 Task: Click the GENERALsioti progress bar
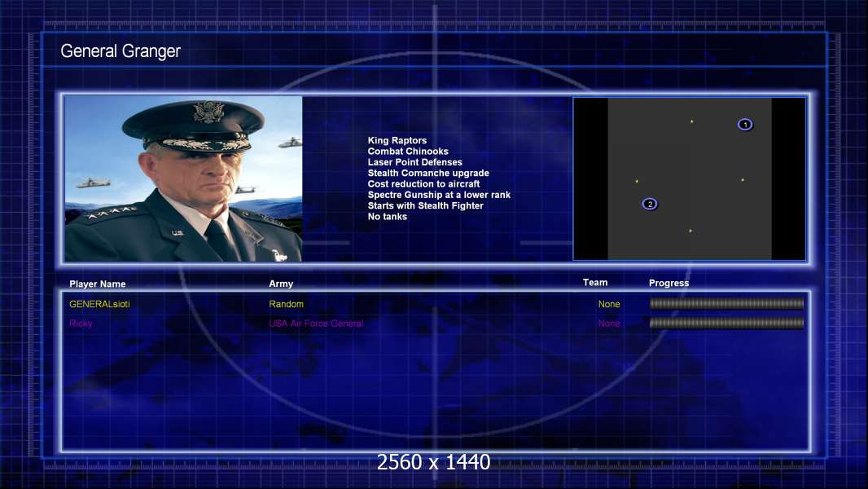726,303
